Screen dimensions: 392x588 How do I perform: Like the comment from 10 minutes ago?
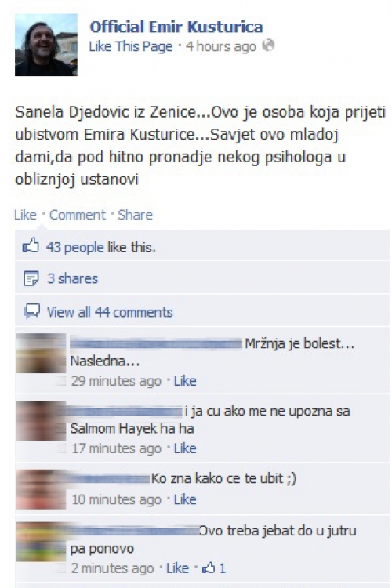point(185,499)
